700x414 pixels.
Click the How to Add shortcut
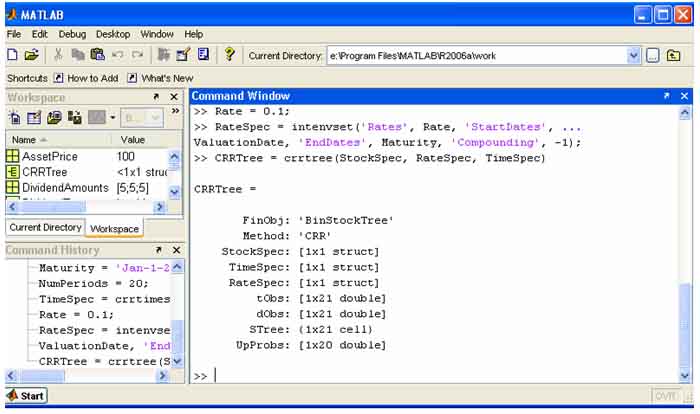coord(86,78)
